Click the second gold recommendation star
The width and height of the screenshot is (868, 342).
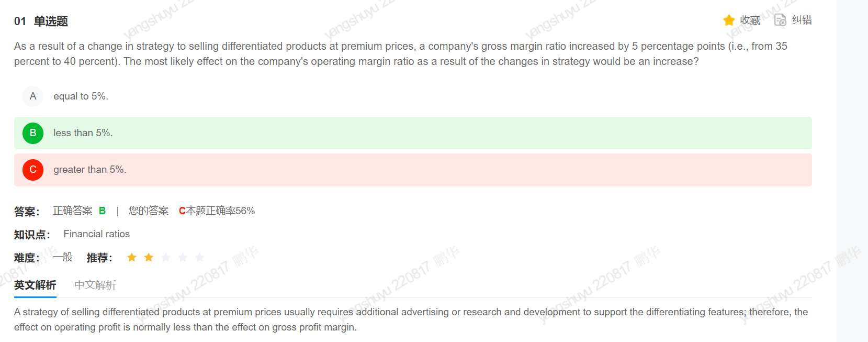(x=149, y=257)
